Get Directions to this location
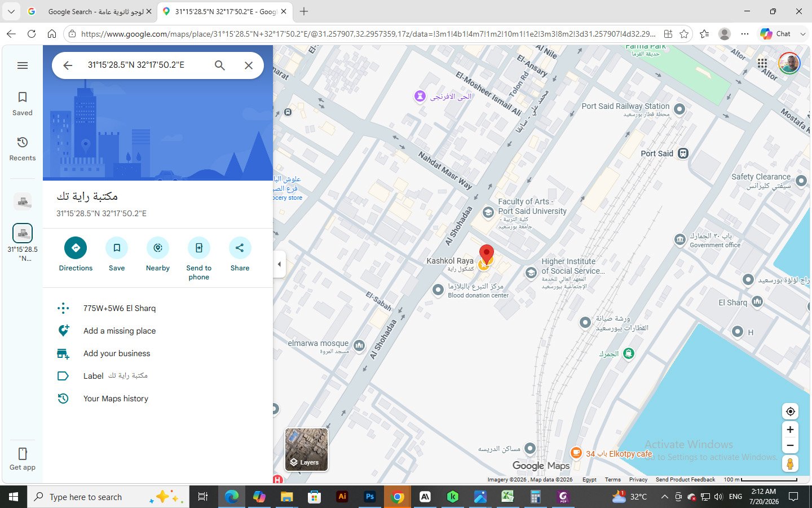 tap(76, 255)
